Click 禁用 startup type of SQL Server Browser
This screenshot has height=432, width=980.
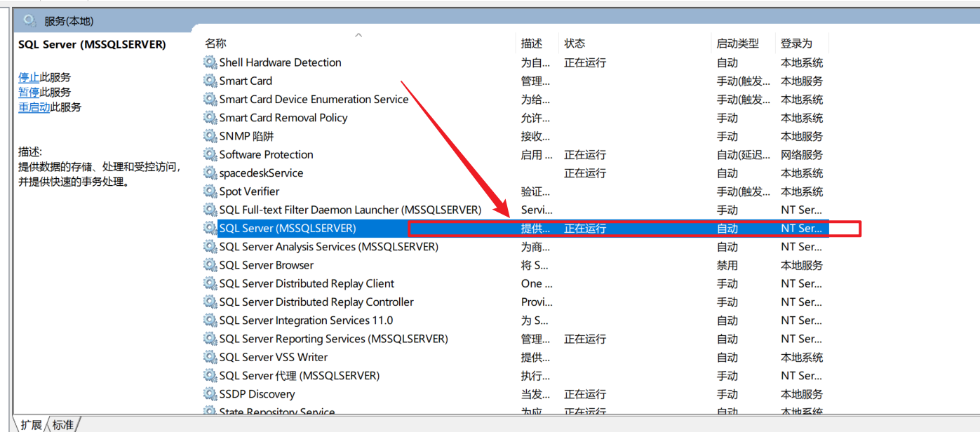(x=727, y=265)
